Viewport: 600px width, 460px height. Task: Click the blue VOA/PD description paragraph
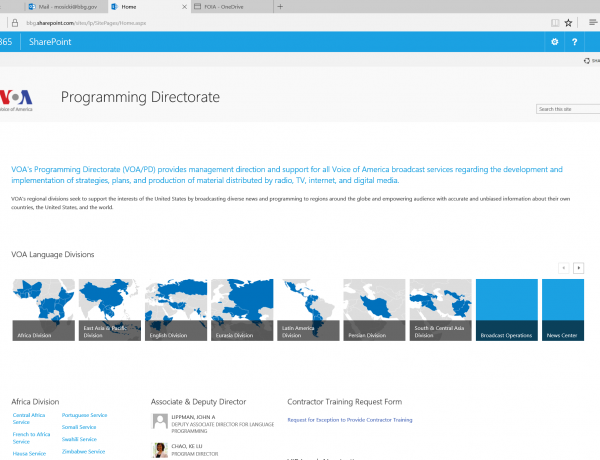click(x=287, y=175)
